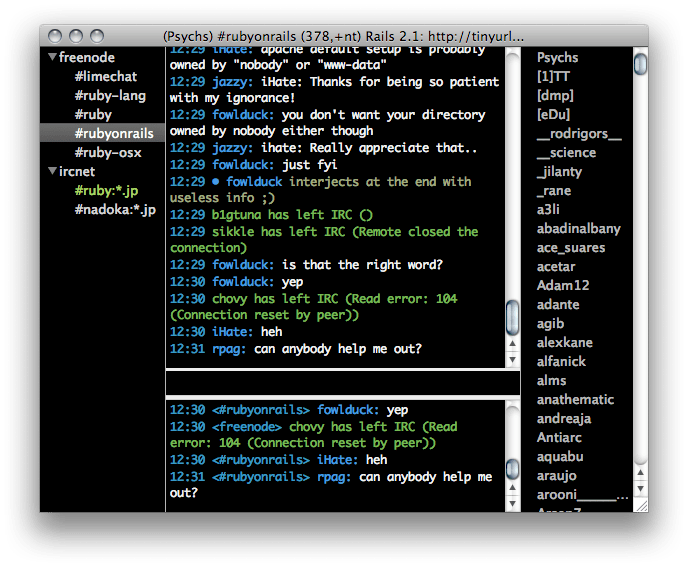Screen dimensions: 688x567
Task: Click the member list scrollbar thumb
Action: (641, 64)
